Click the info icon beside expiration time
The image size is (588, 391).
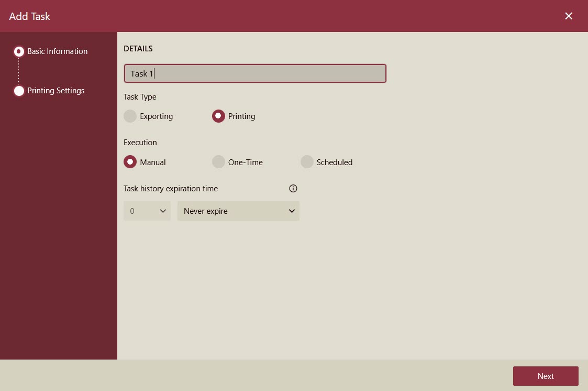click(x=293, y=188)
